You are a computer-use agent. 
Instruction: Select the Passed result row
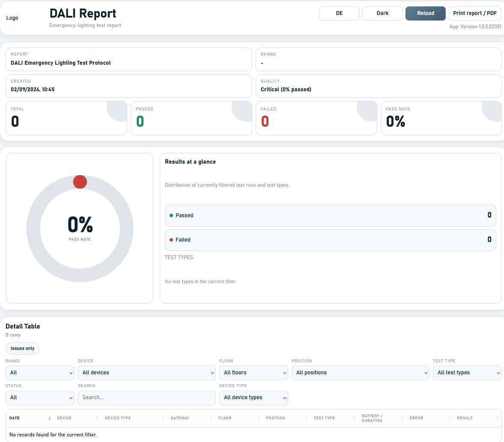(330, 215)
